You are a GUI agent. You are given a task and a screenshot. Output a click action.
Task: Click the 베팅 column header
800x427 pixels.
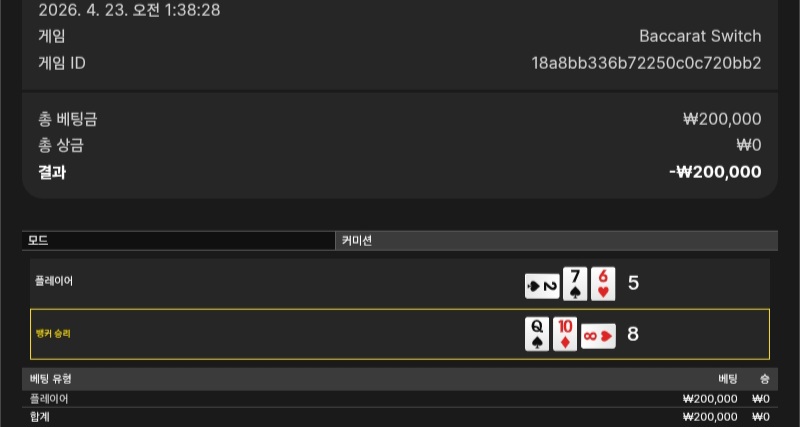[728, 379]
